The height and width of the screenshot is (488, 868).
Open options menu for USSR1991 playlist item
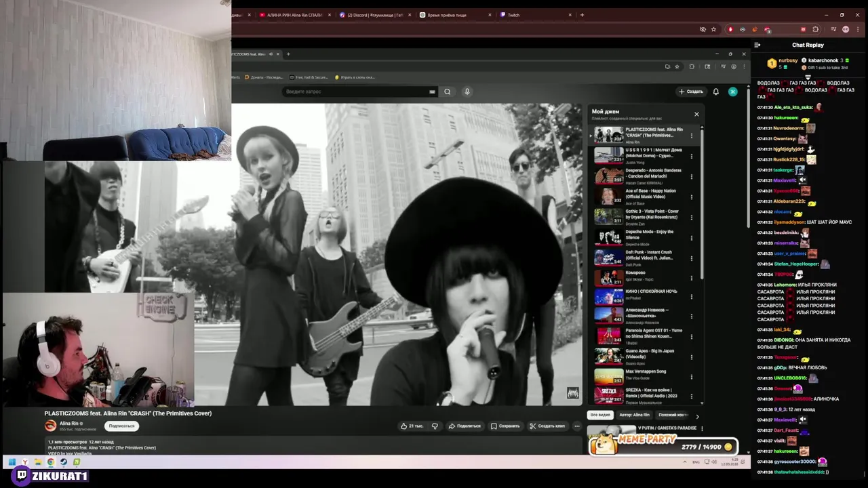[x=692, y=157]
